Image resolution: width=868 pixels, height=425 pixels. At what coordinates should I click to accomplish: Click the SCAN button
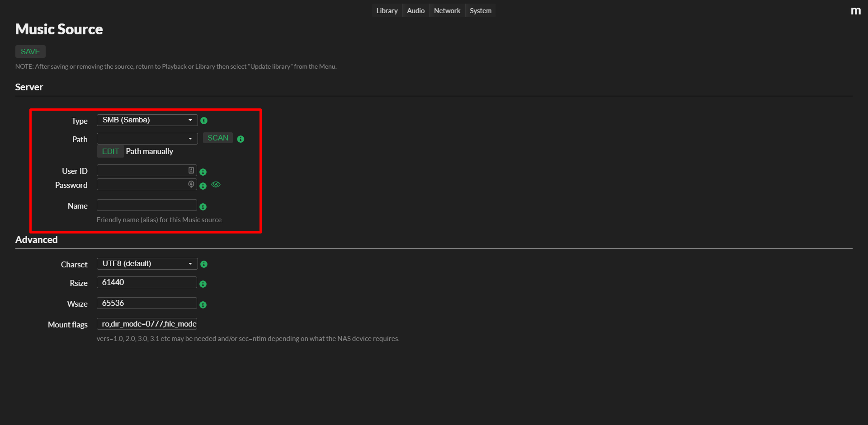pyautogui.click(x=218, y=138)
